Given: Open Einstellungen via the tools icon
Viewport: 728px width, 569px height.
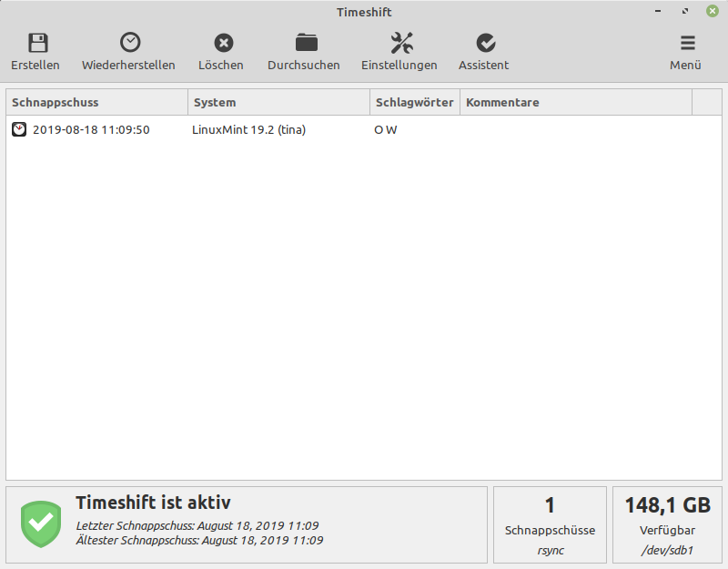Looking at the screenshot, I should tap(401, 43).
